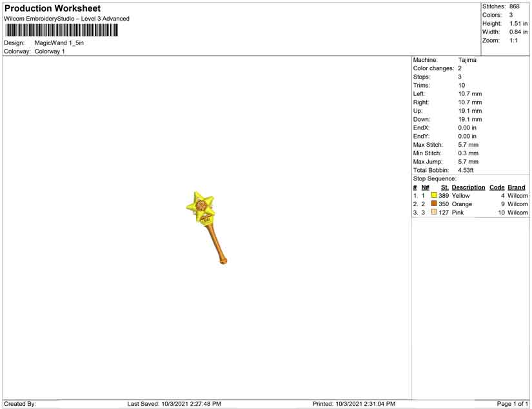Click the Left value '10.7 mm'
Image resolution: width=532 pixels, height=409 pixels.
tap(470, 94)
